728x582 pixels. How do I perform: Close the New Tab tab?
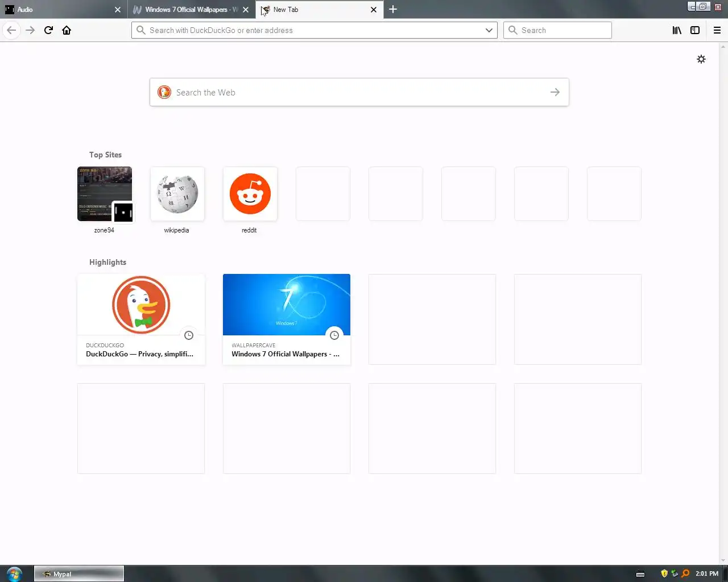(x=374, y=9)
